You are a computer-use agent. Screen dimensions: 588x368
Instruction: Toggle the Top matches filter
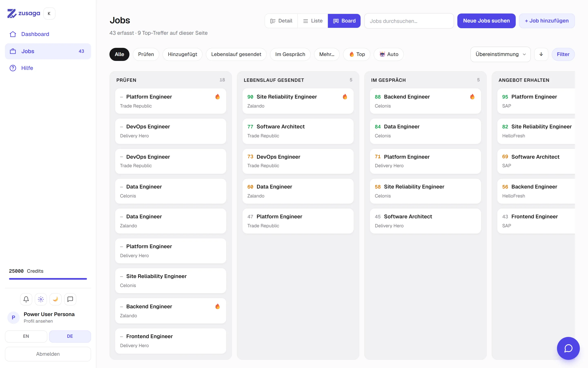coord(357,54)
